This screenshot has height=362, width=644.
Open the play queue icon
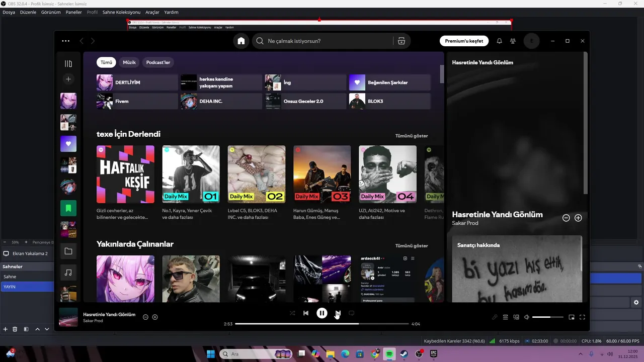point(505,317)
